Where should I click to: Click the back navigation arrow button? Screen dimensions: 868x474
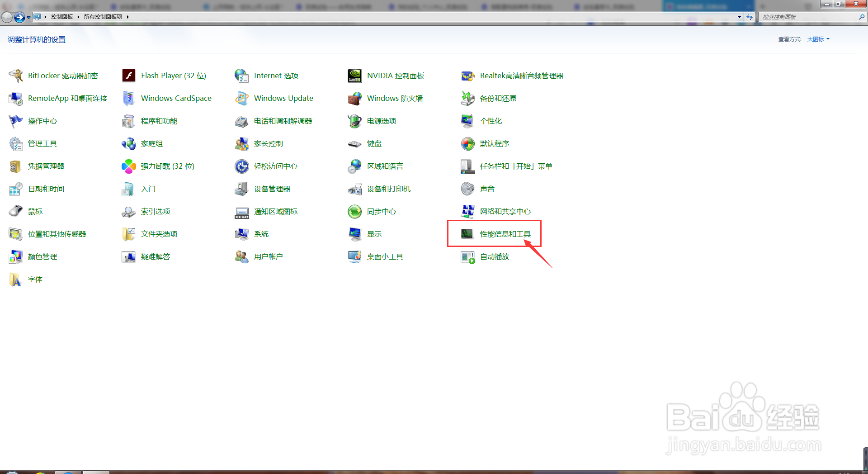coord(7,17)
